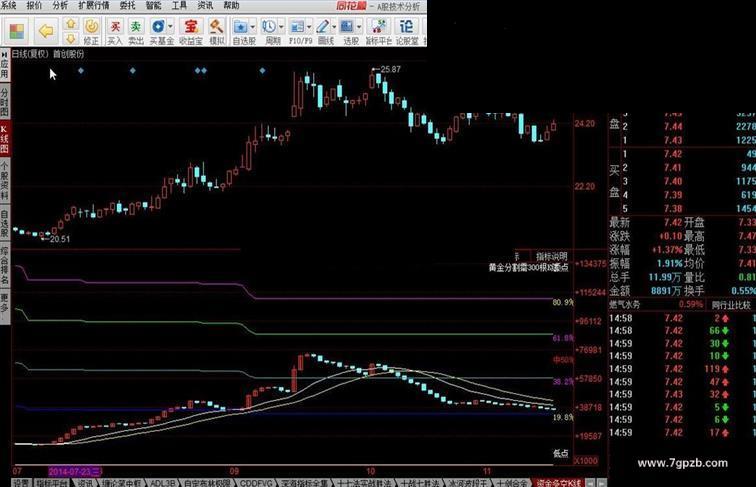Viewport: 756px width, 487px height.
Task: Open the 分析 menu
Action: tap(60, 5)
